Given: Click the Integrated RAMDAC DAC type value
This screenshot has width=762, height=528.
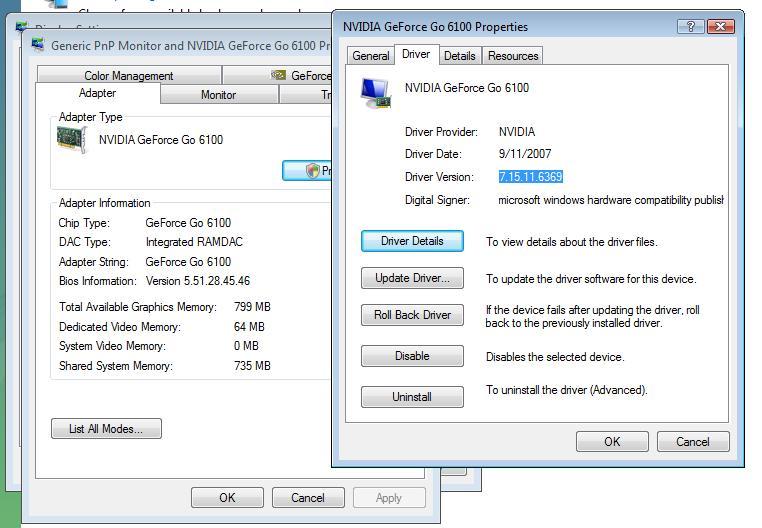Looking at the screenshot, I should click(194, 242).
